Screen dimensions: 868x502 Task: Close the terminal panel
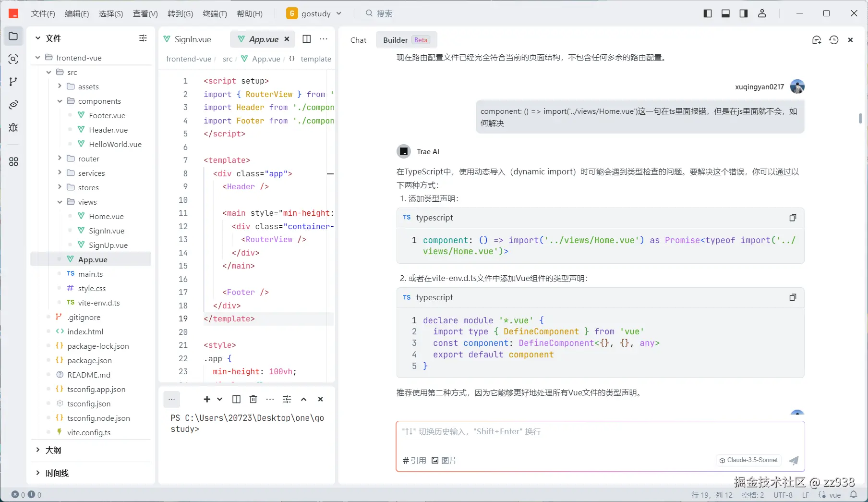[x=321, y=399]
